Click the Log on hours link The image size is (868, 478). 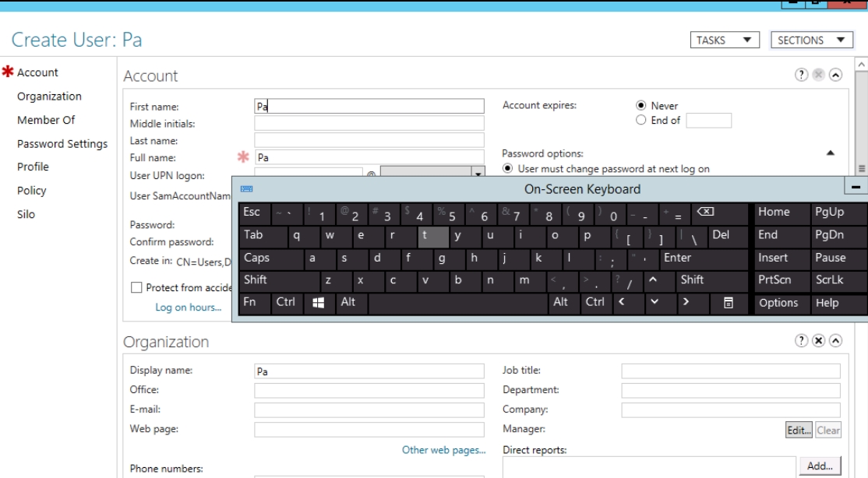188,308
